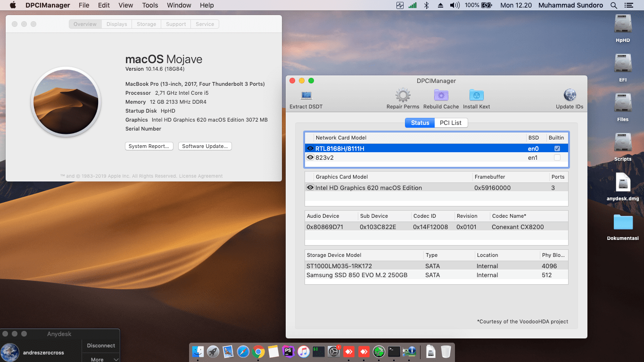Open the Wi-Fi status dropdown
The image size is (644, 362).
click(412, 5)
